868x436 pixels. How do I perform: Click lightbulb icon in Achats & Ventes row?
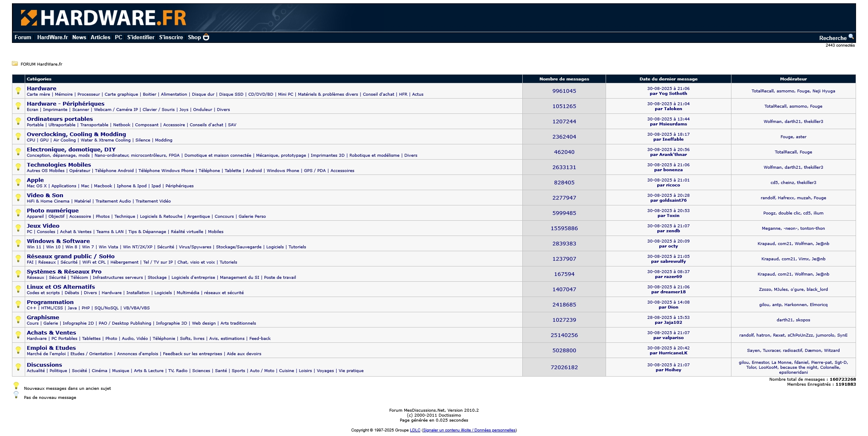(x=18, y=335)
